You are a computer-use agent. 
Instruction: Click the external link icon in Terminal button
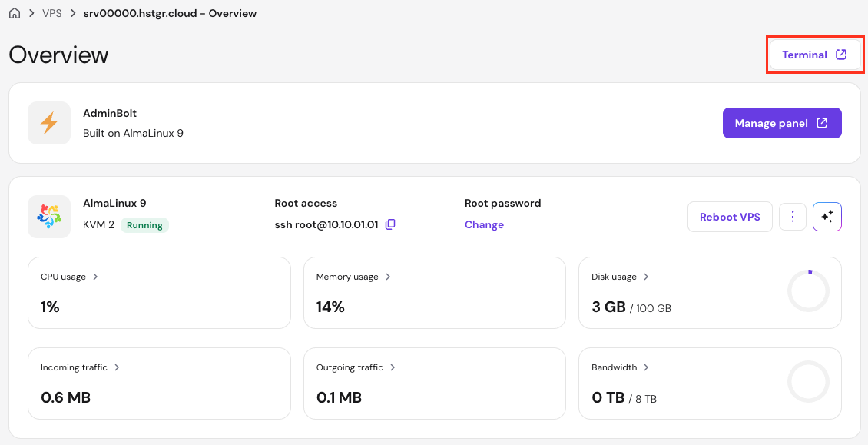pyautogui.click(x=841, y=55)
